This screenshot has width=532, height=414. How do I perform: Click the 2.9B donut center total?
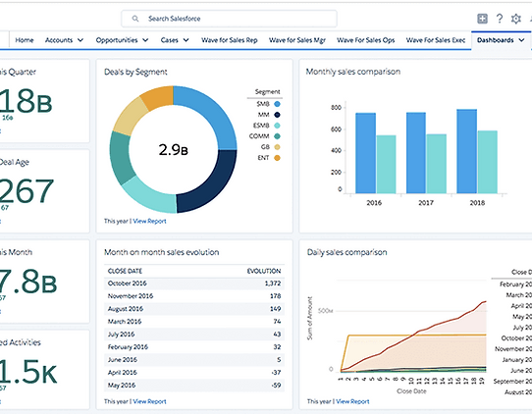pyautogui.click(x=173, y=149)
